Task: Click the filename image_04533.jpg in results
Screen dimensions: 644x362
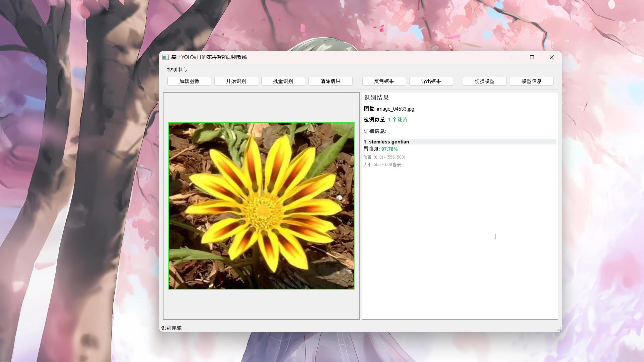Action: pyautogui.click(x=395, y=109)
